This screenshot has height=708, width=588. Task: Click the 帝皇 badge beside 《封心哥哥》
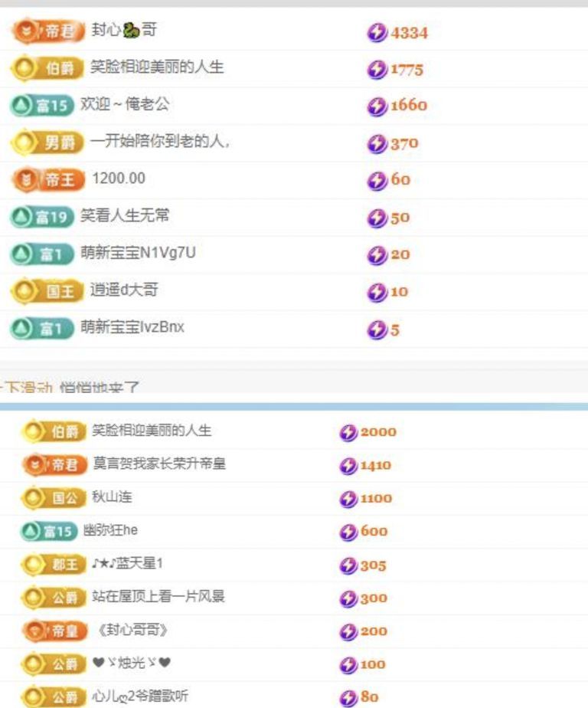[55, 631]
